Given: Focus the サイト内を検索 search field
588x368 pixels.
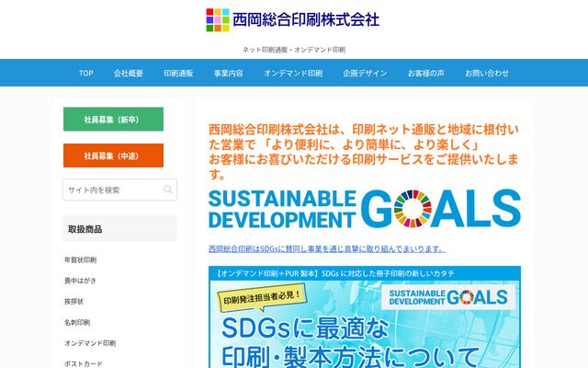Looking at the screenshot, I should (119, 190).
